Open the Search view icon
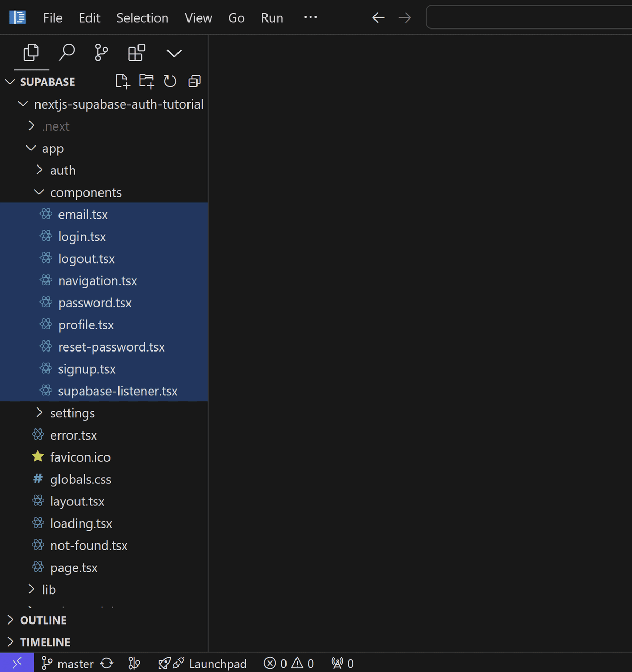 [x=66, y=53]
